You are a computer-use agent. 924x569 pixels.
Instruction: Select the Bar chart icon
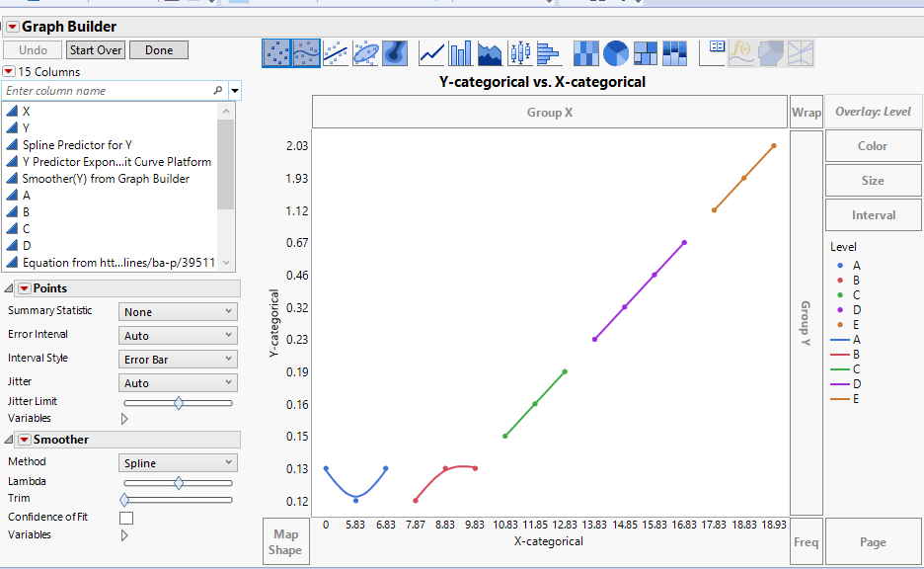click(x=460, y=53)
